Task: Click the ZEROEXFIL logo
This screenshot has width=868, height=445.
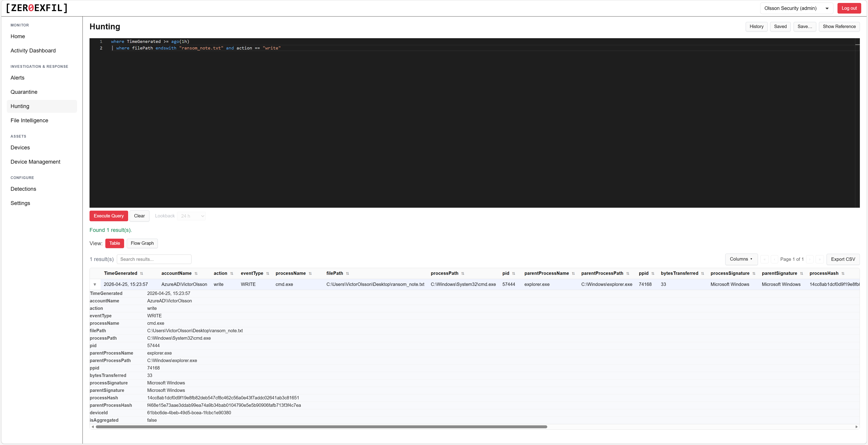Action: pos(36,8)
